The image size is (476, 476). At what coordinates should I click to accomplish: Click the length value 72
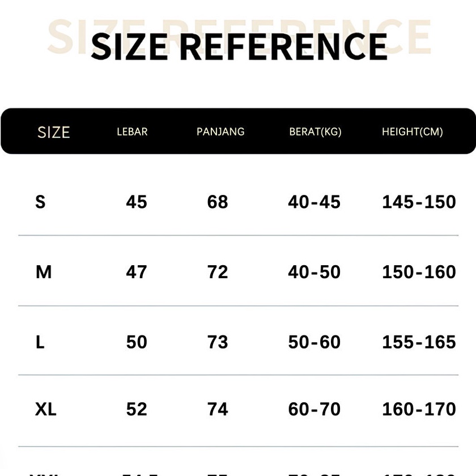click(x=218, y=272)
